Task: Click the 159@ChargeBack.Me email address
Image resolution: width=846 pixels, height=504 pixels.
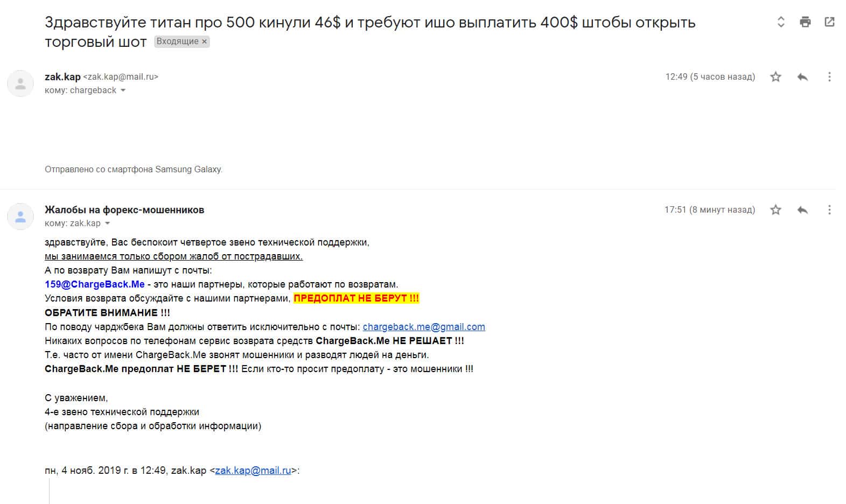Action: 95,284
